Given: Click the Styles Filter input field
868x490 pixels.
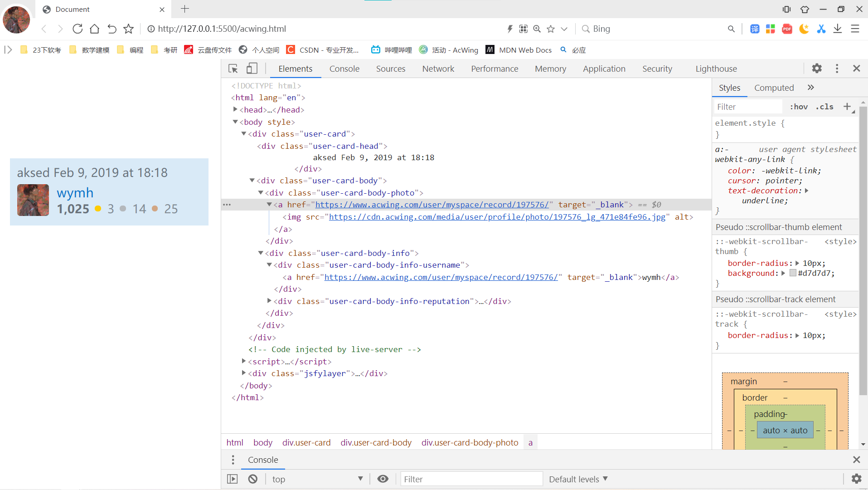Looking at the screenshot, I should (x=747, y=107).
